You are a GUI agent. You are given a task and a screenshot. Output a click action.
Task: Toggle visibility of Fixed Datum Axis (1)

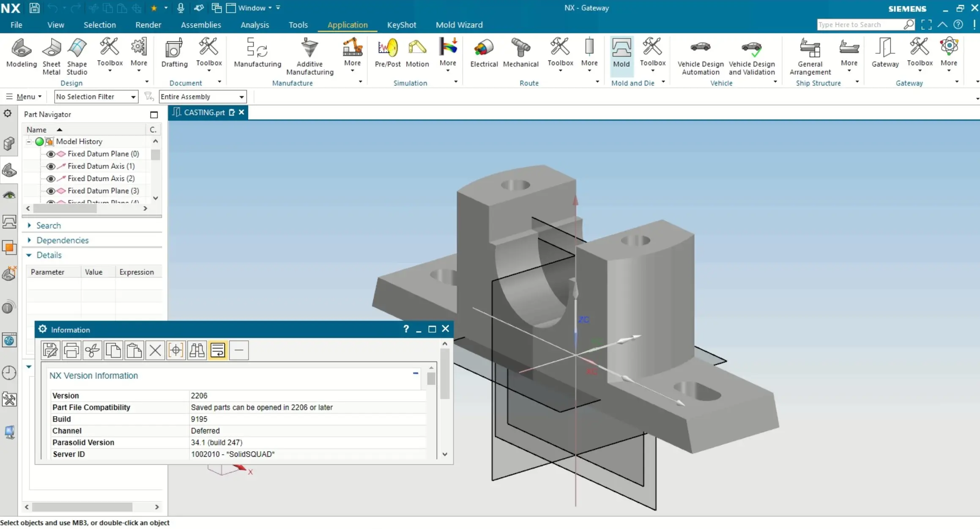tap(51, 166)
